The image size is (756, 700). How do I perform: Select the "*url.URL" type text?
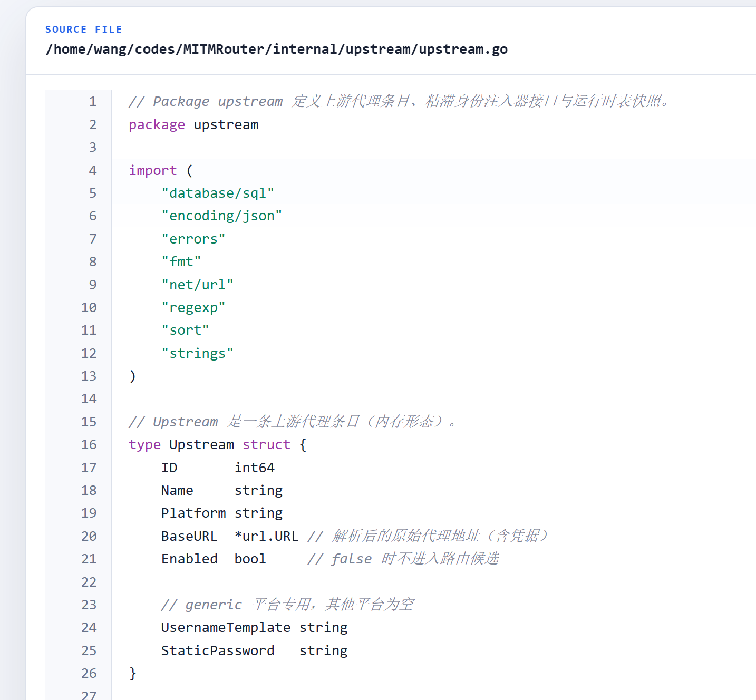[267, 536]
